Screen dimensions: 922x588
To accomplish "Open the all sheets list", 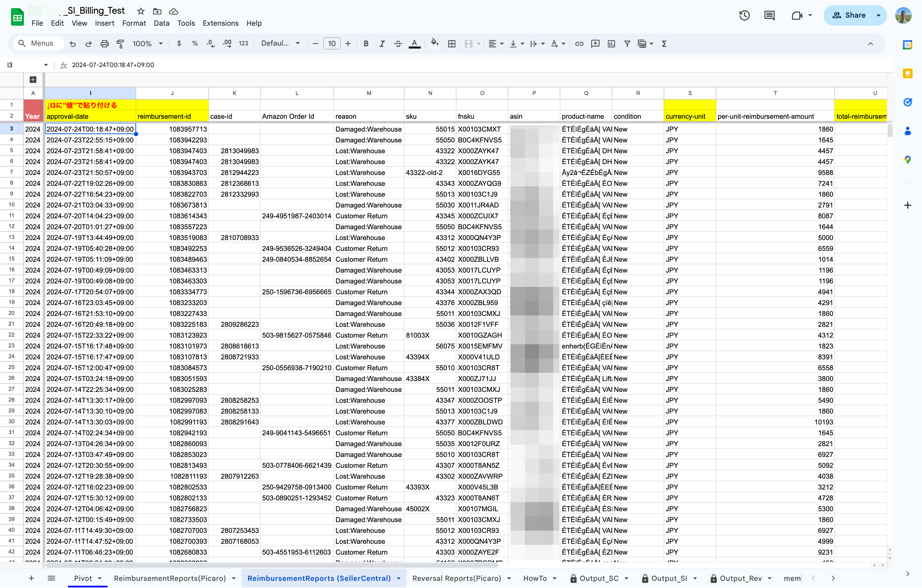I will (x=51, y=578).
